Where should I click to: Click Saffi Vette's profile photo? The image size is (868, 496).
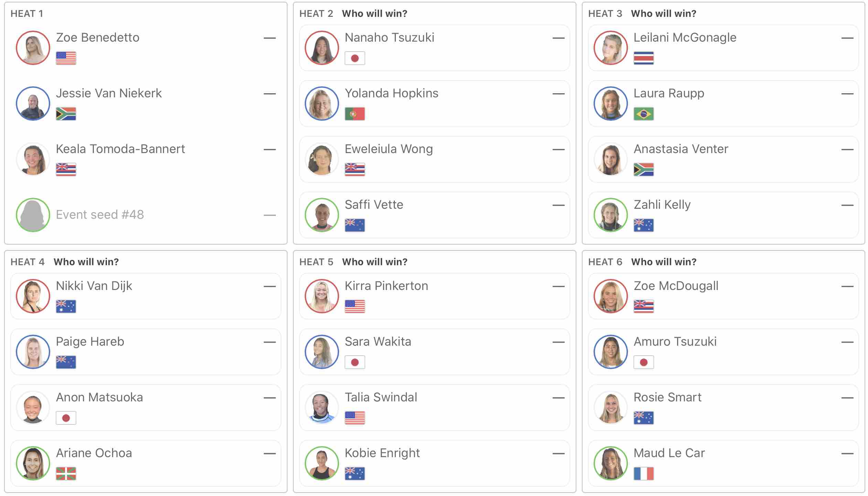322,215
